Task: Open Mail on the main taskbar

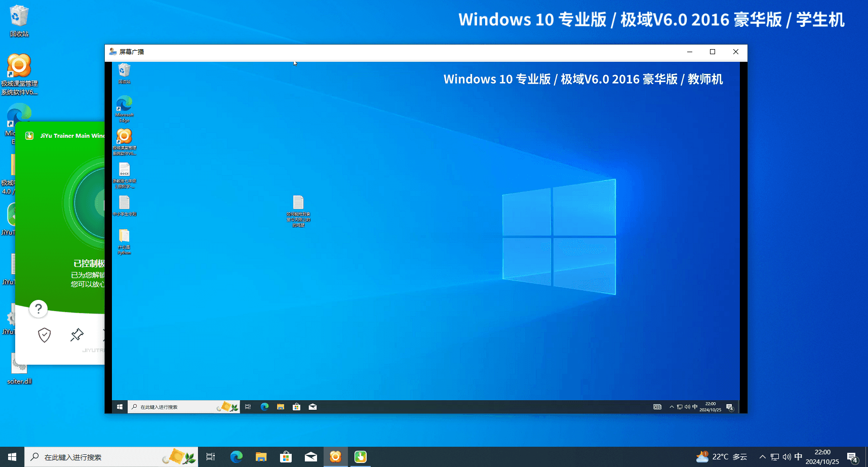Action: [x=310, y=457]
